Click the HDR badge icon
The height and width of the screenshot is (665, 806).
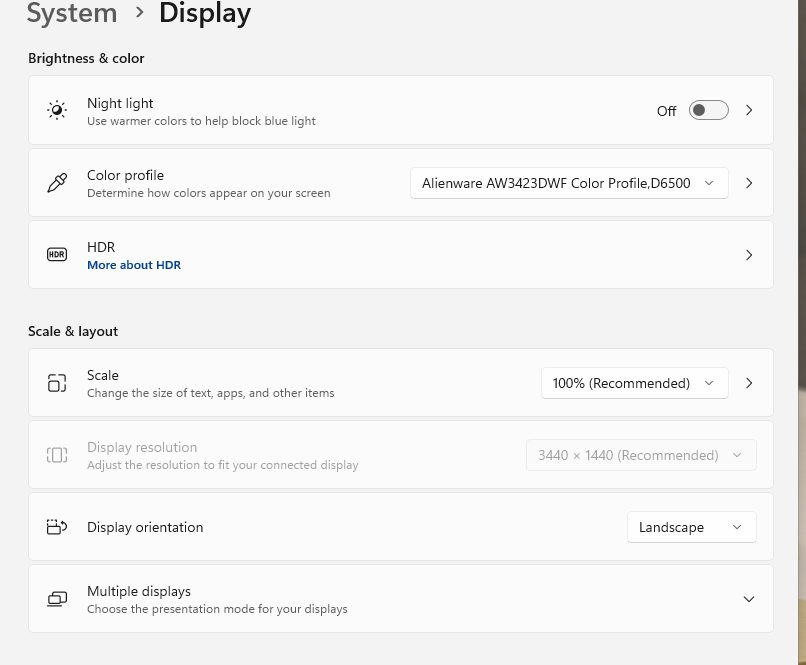point(57,255)
